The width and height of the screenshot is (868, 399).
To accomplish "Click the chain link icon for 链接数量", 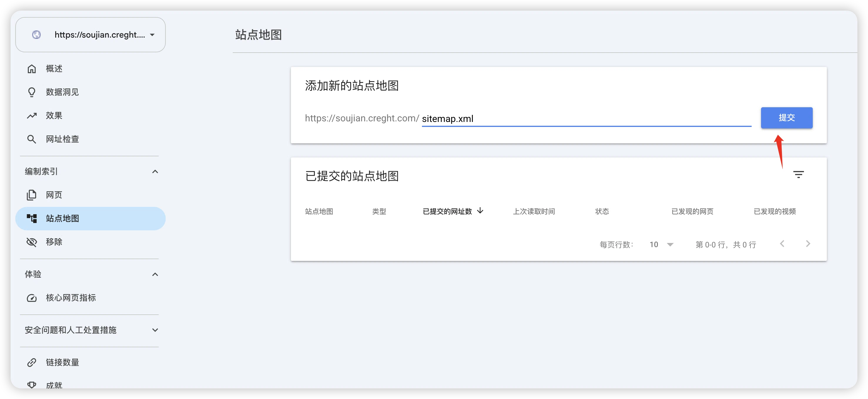I will click(x=32, y=363).
